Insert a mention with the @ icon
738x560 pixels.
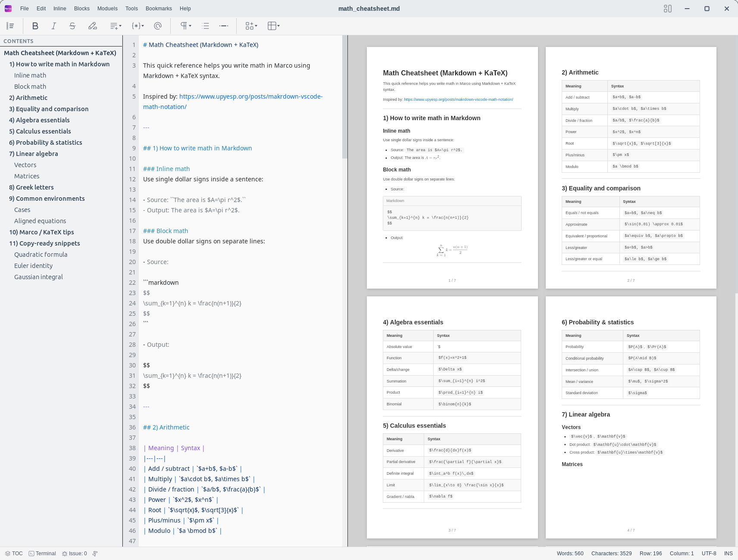(158, 26)
